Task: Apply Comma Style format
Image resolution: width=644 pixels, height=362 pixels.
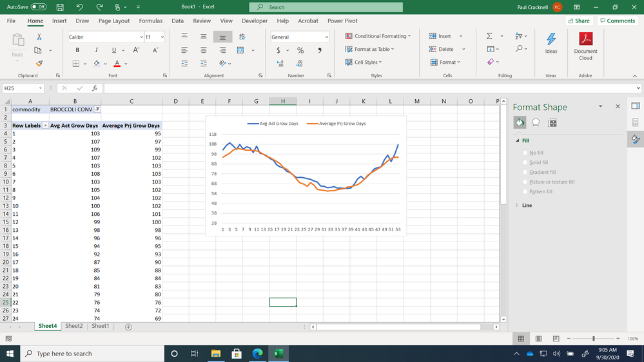Action: point(320,50)
